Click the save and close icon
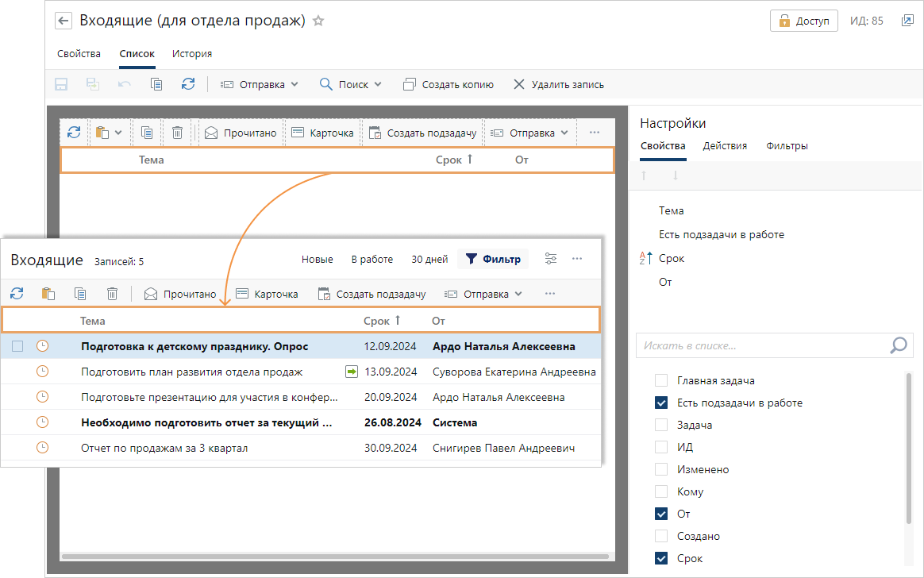 [x=93, y=84]
